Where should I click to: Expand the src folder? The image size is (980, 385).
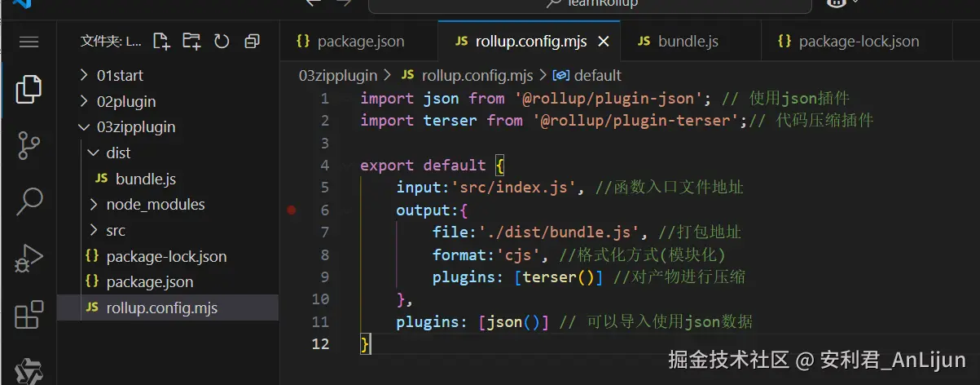click(x=168, y=230)
